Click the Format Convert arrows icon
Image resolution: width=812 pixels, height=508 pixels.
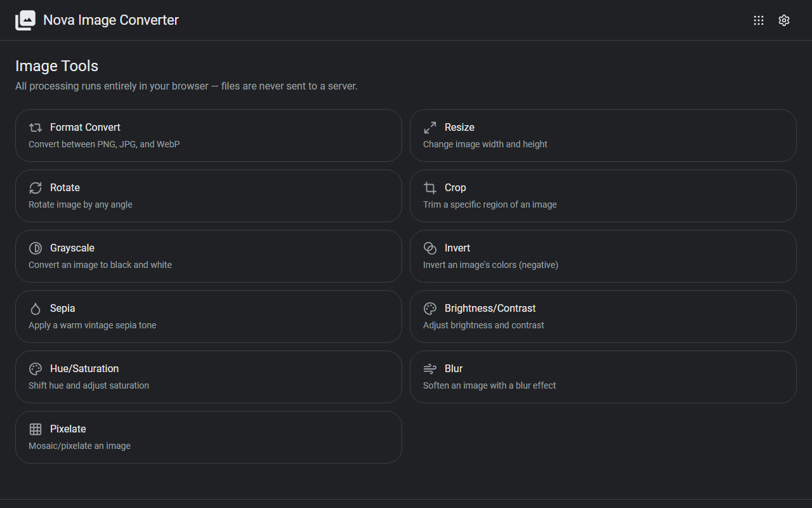click(36, 128)
